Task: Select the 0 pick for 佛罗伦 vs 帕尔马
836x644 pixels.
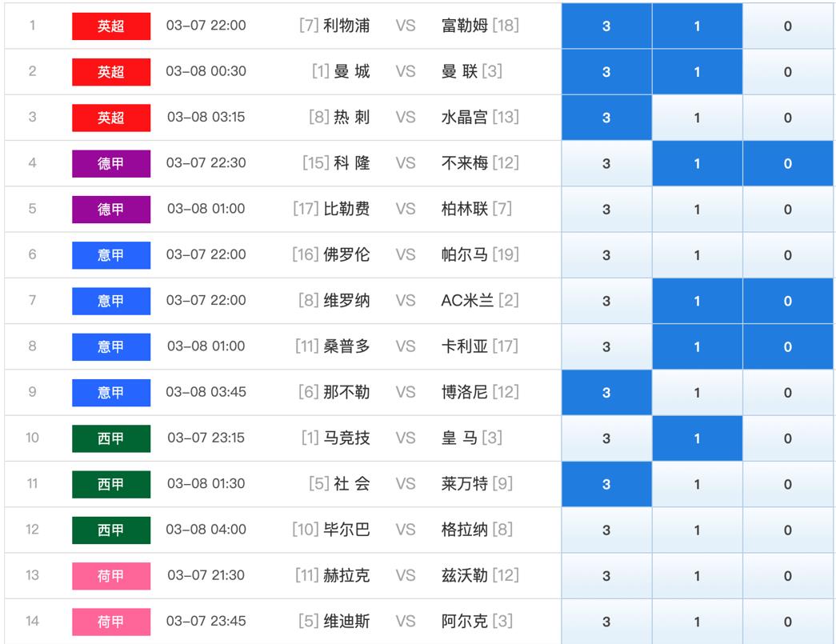Action: (787, 255)
